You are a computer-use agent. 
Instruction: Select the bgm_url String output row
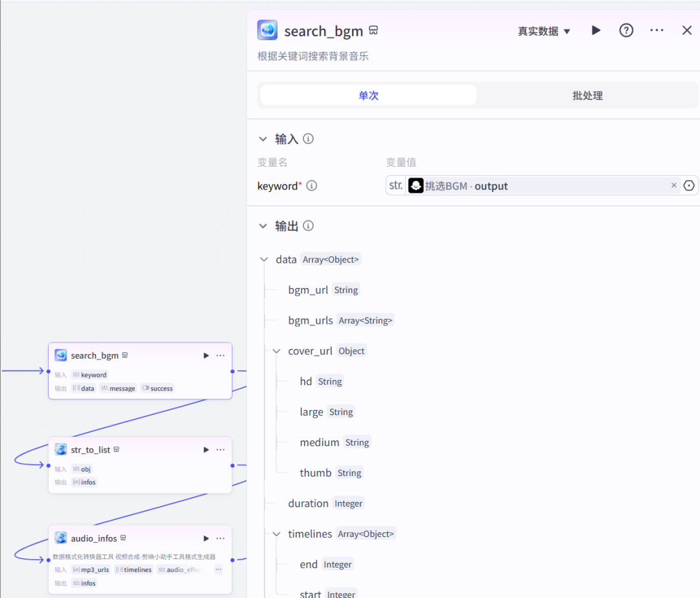323,290
